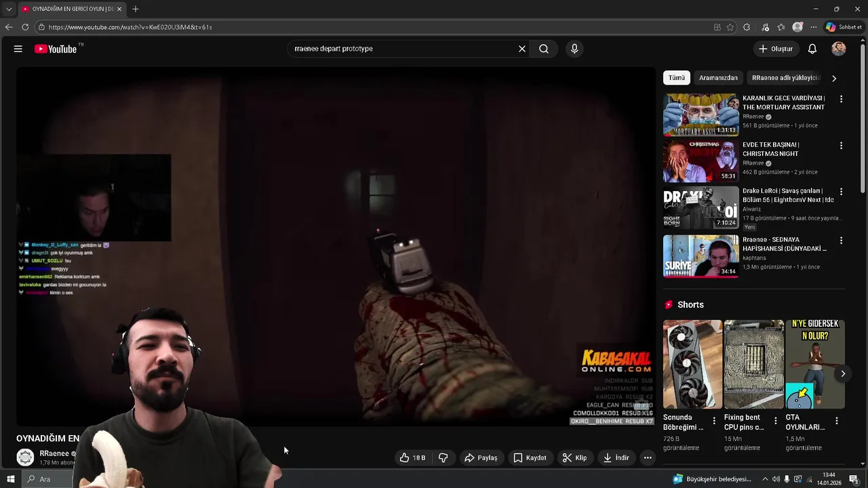This screenshot has width=868, height=488.
Task: Open options for Karanlık Gece Vardiyası video
Action: pos(841,99)
